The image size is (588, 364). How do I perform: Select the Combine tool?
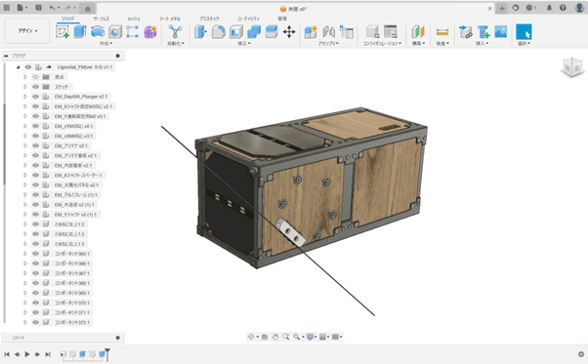pyautogui.click(x=254, y=32)
